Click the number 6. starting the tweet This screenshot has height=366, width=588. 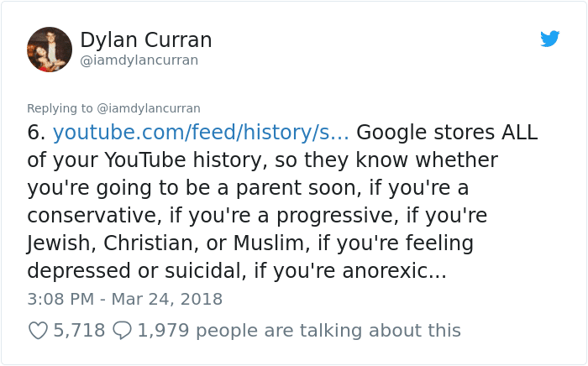tap(35, 133)
